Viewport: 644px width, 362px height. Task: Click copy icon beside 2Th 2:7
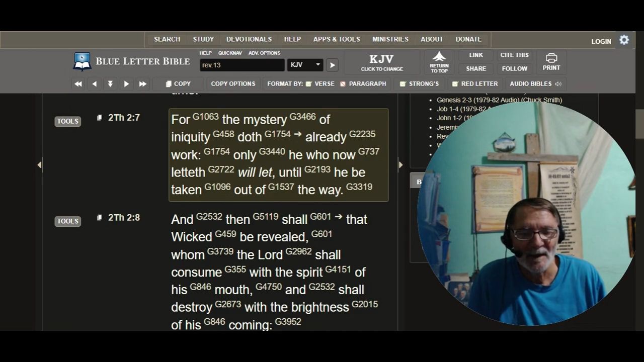(x=99, y=118)
